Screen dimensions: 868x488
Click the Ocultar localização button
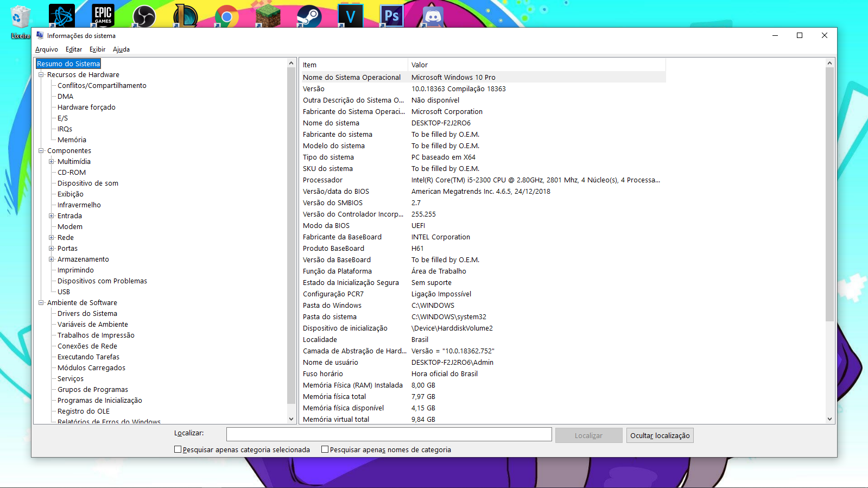pyautogui.click(x=660, y=435)
